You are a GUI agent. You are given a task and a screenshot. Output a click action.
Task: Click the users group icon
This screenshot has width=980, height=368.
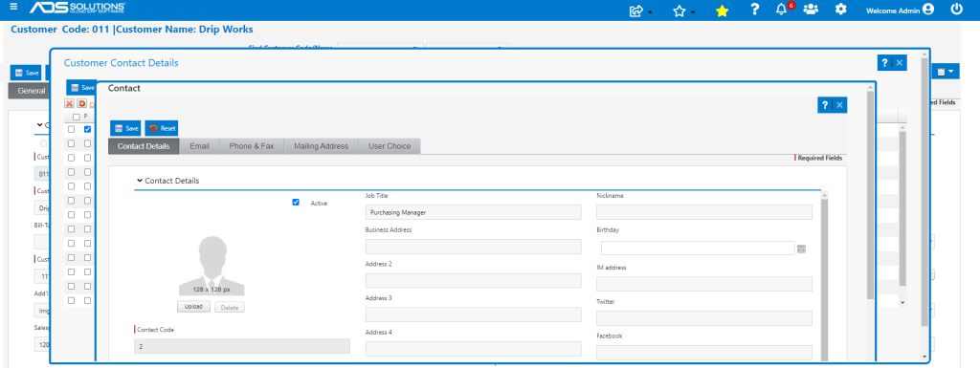point(812,10)
